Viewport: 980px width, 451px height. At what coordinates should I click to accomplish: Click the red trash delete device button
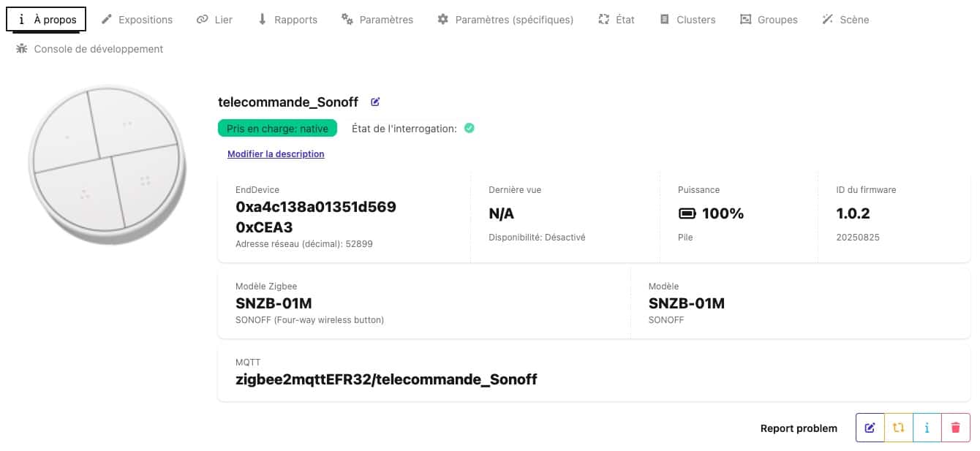coord(955,428)
